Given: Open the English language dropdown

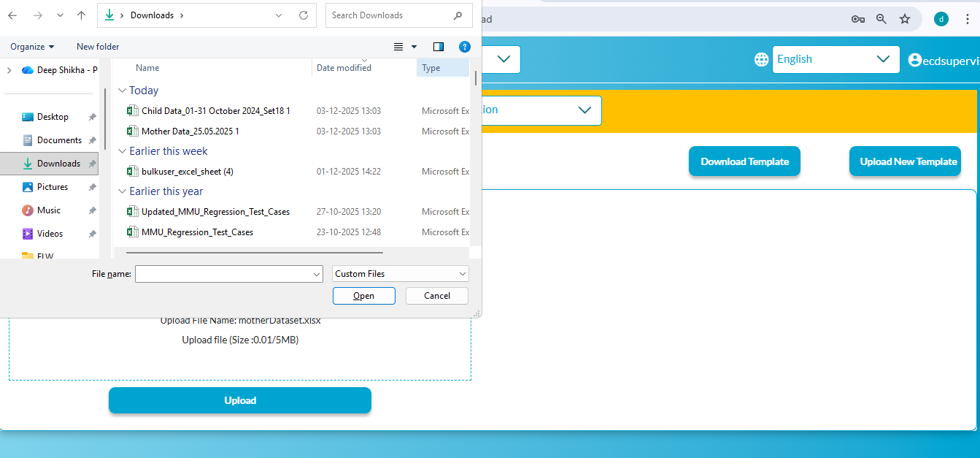Looking at the screenshot, I should tap(835, 59).
